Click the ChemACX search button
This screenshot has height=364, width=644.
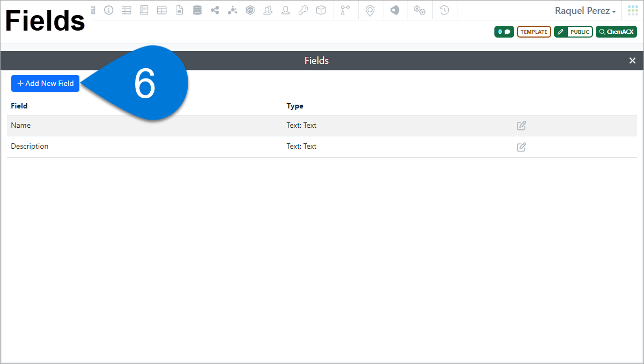pyautogui.click(x=616, y=32)
